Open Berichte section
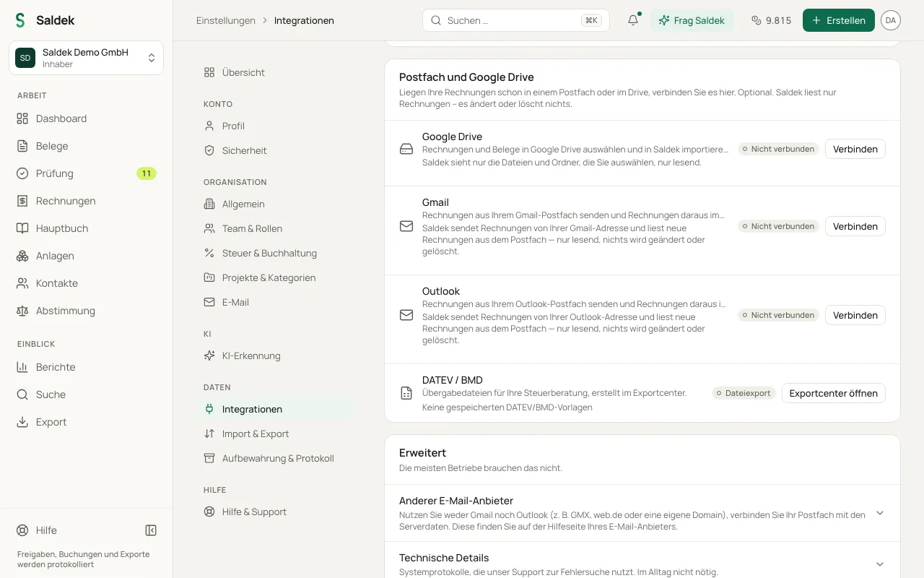924x578 pixels. [87, 367]
